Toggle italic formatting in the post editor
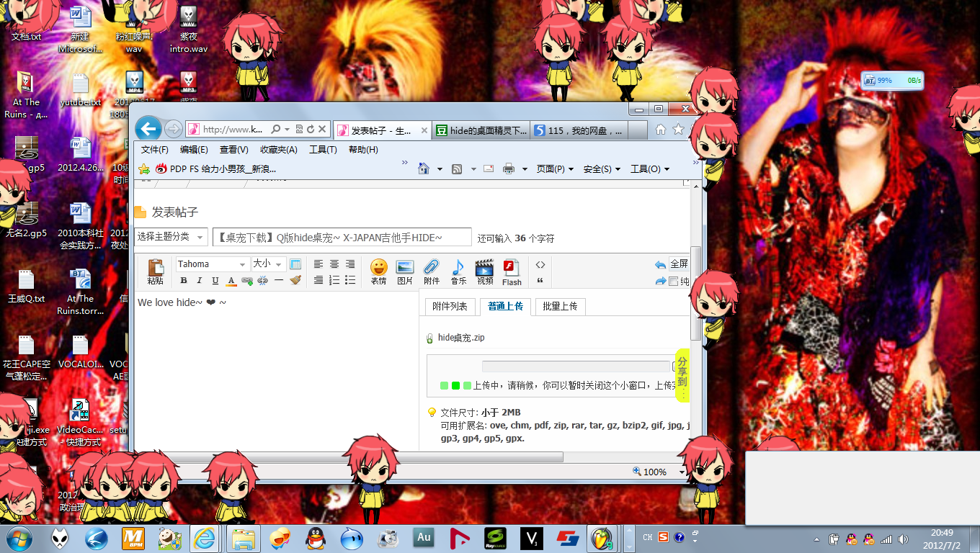This screenshot has height=553, width=980. click(200, 280)
